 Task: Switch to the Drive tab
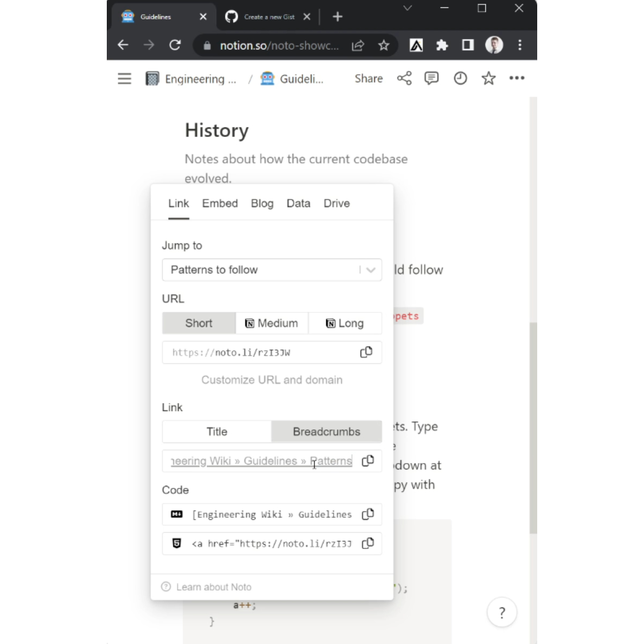(x=336, y=203)
